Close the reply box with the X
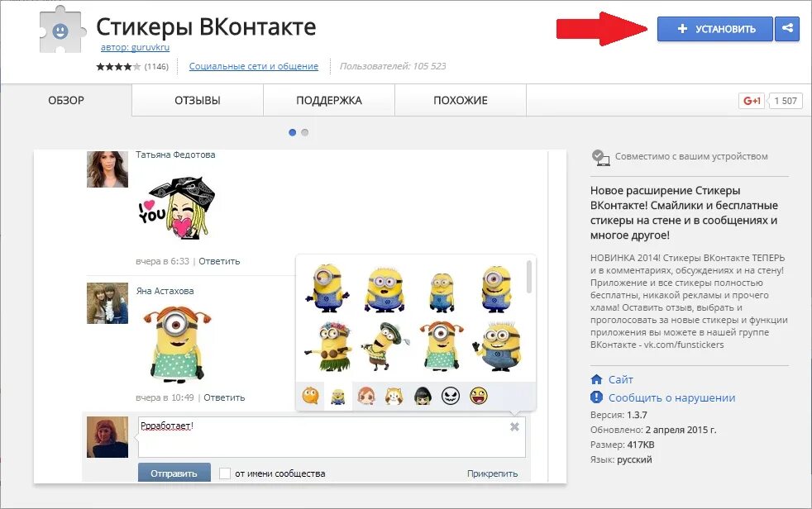Image resolution: width=812 pixels, height=509 pixels. coord(515,426)
